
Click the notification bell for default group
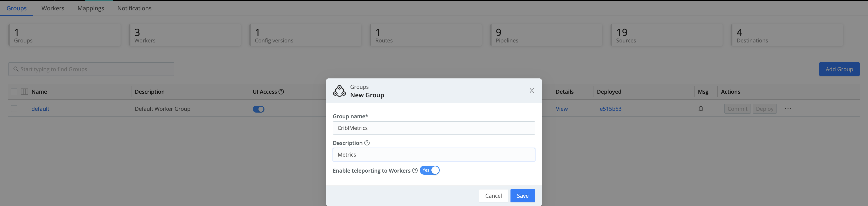[701, 109]
